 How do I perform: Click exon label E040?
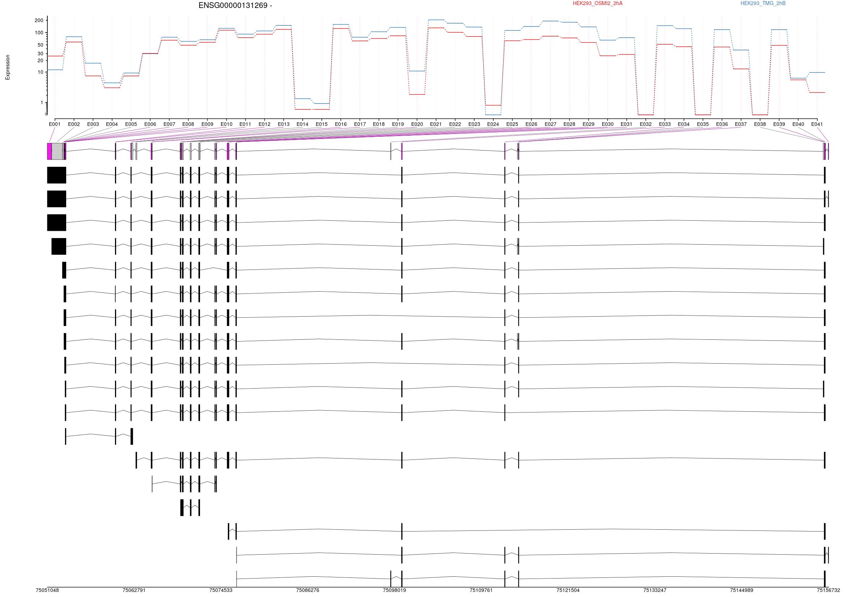[x=798, y=124]
